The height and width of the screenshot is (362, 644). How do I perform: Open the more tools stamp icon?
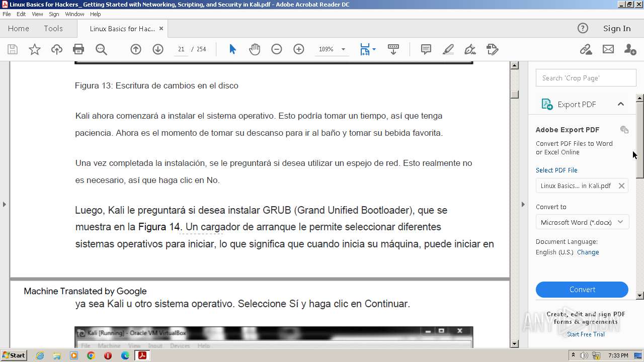[493, 49]
